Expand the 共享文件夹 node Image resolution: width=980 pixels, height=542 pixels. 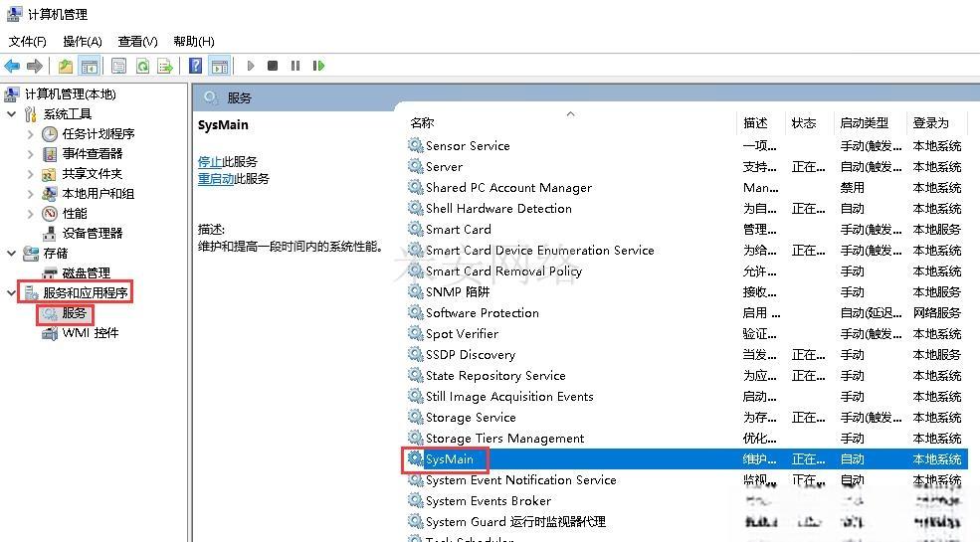(x=30, y=174)
